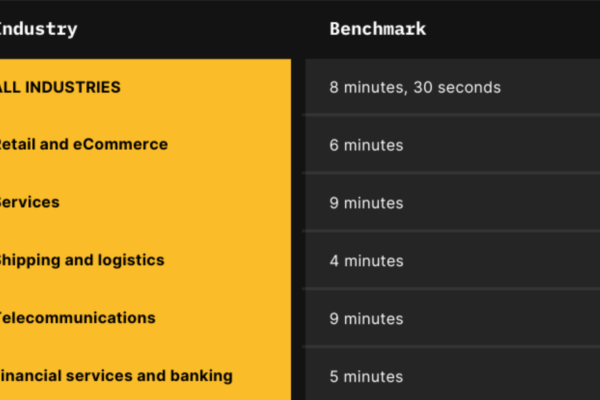Click the 9 minutes value for Telecommunications

pos(366,319)
